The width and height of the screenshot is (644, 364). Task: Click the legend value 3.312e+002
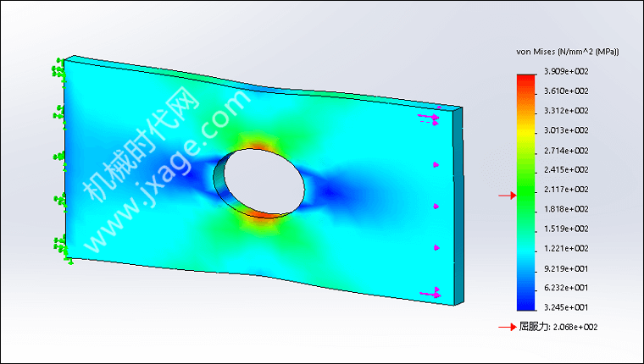coord(566,111)
